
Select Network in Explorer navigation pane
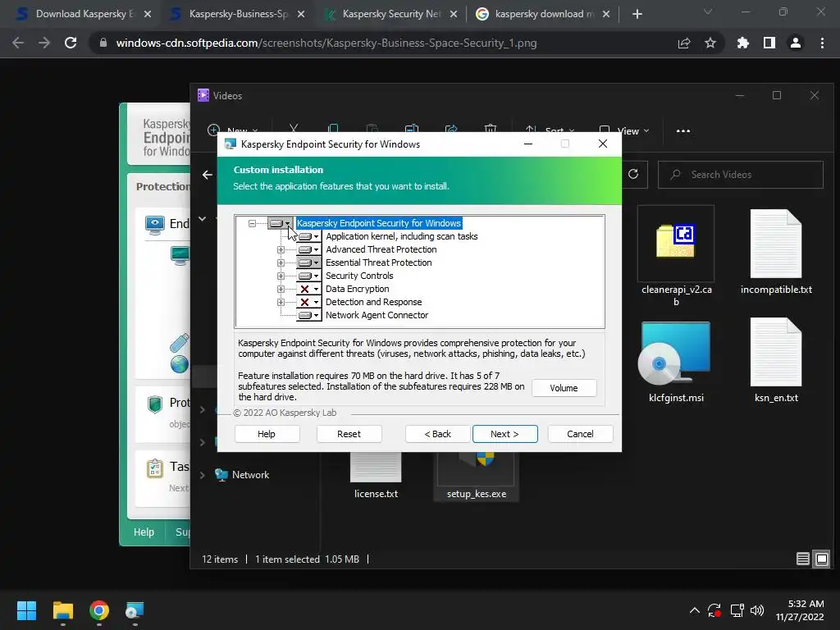point(242,475)
